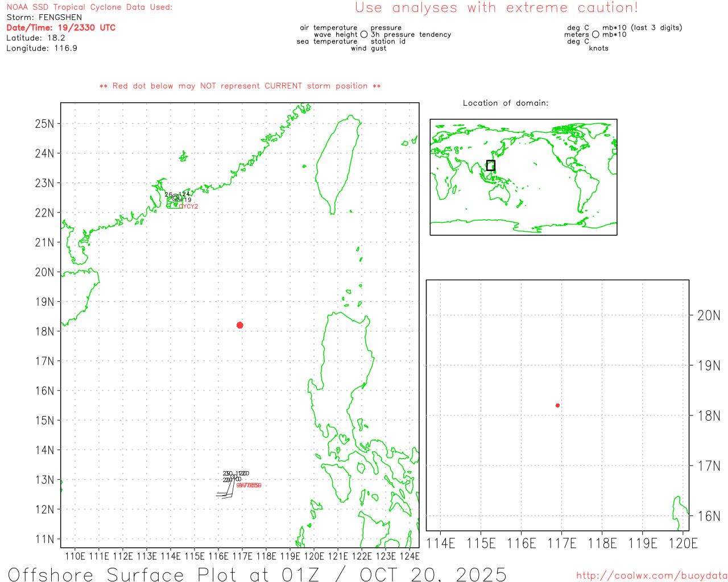
Task: Click the red dot disclaimer note above map
Action: (x=240, y=86)
